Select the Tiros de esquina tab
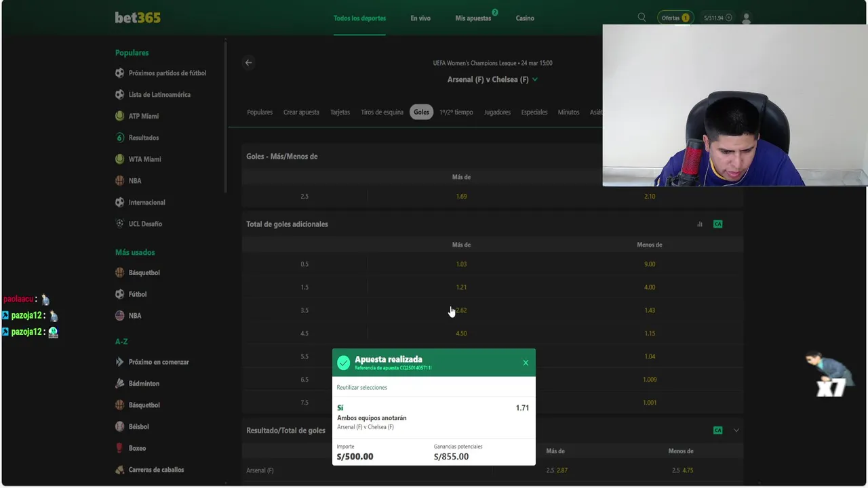Screen dimensions: 868x488 click(382, 113)
